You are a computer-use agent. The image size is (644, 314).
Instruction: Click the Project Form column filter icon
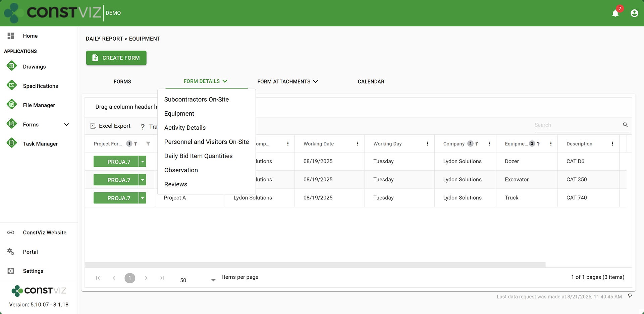click(148, 144)
